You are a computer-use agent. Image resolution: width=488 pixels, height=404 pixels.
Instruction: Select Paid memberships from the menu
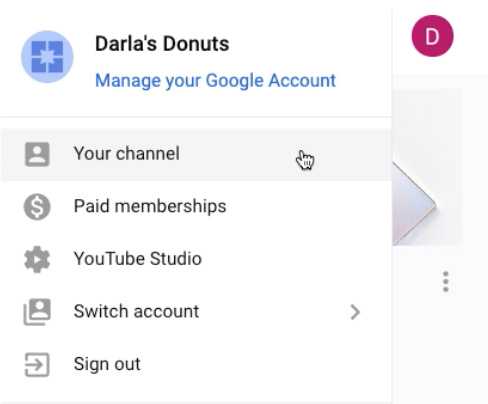pos(196,207)
